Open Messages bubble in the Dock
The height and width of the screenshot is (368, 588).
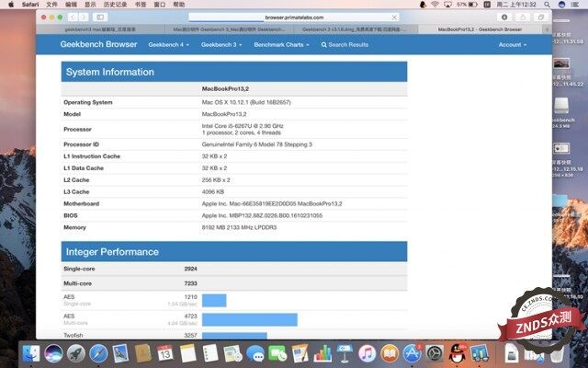tap(255, 353)
